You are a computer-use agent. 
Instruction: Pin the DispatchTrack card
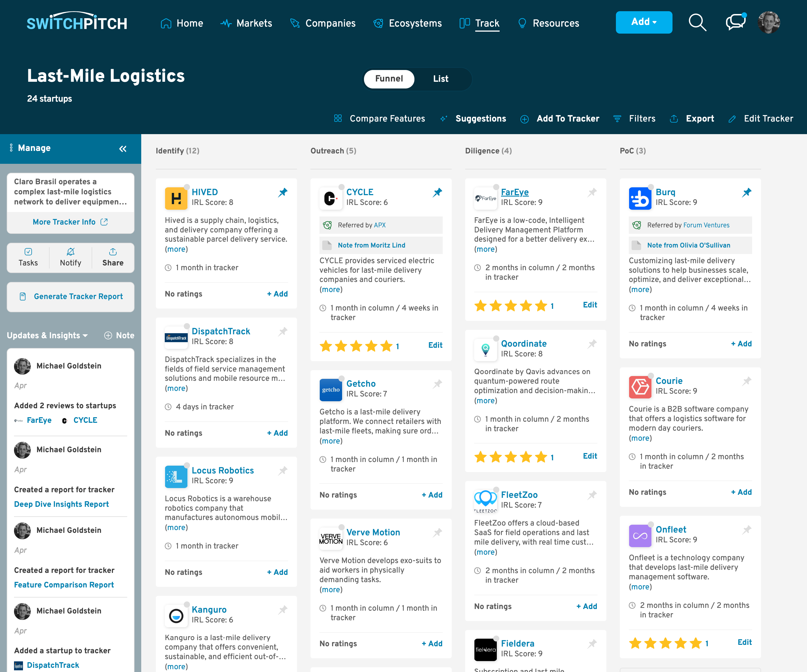(283, 332)
